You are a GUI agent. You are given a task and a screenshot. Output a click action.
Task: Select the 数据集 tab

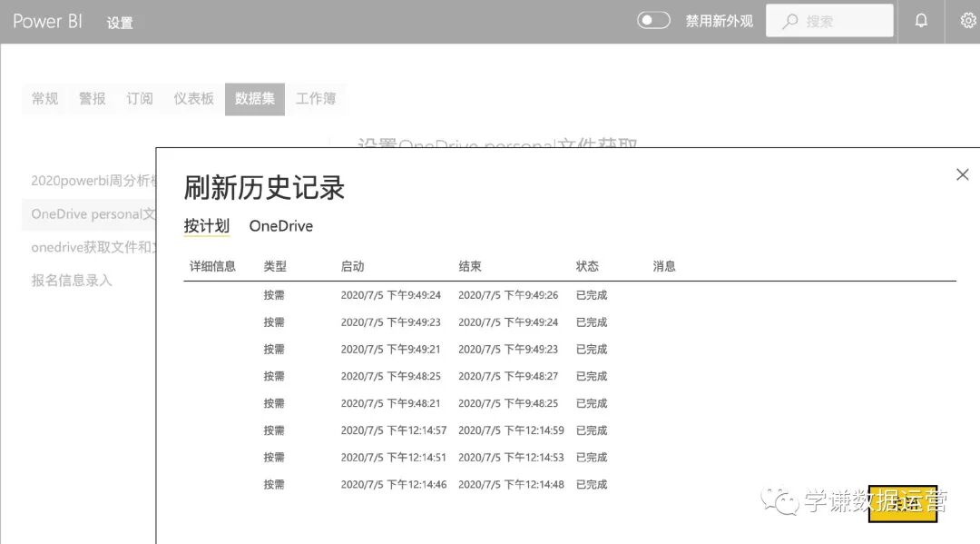pyautogui.click(x=255, y=99)
